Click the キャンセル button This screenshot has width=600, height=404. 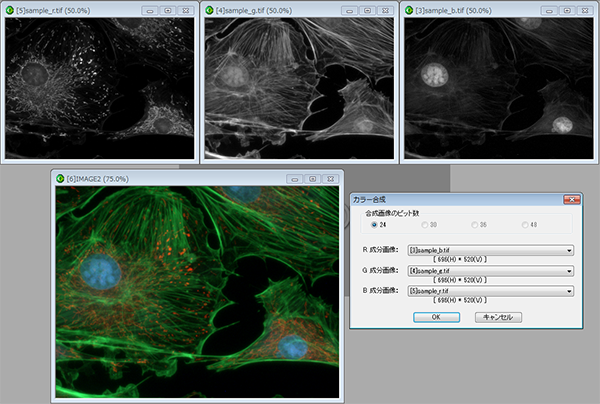498,317
